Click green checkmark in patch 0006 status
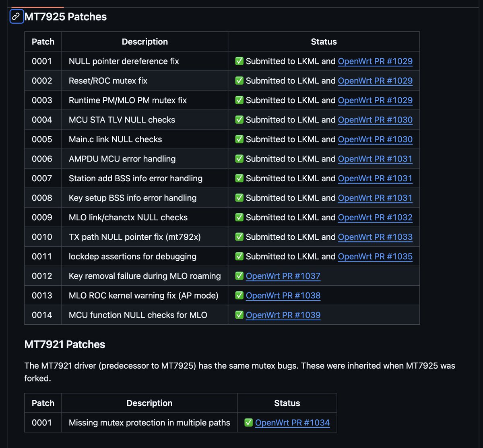 [x=239, y=159]
